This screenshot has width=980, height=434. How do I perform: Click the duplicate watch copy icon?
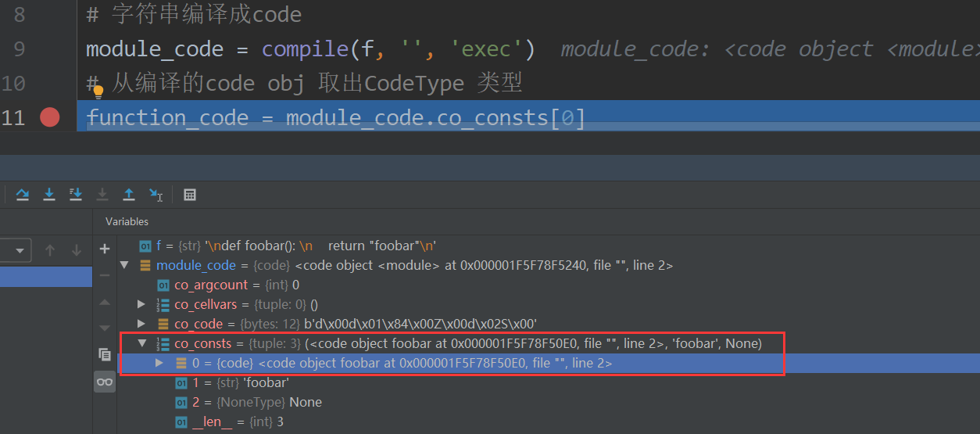[105, 354]
